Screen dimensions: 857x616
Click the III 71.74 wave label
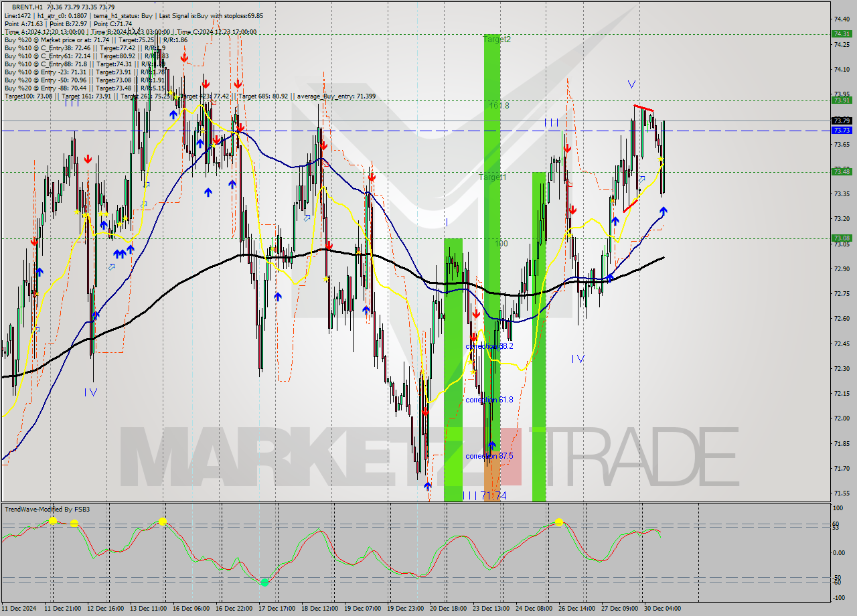point(485,495)
